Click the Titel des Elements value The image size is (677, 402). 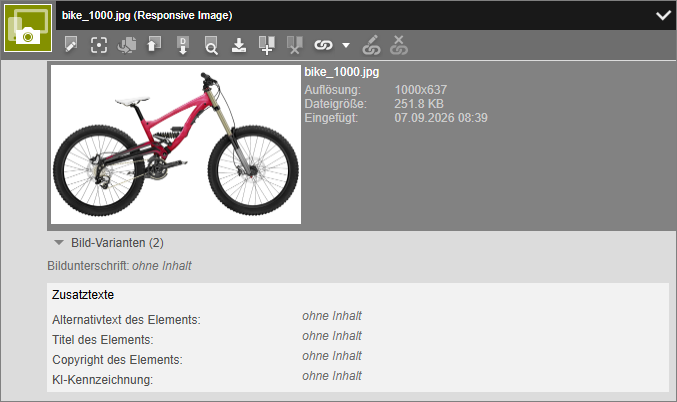click(x=332, y=336)
